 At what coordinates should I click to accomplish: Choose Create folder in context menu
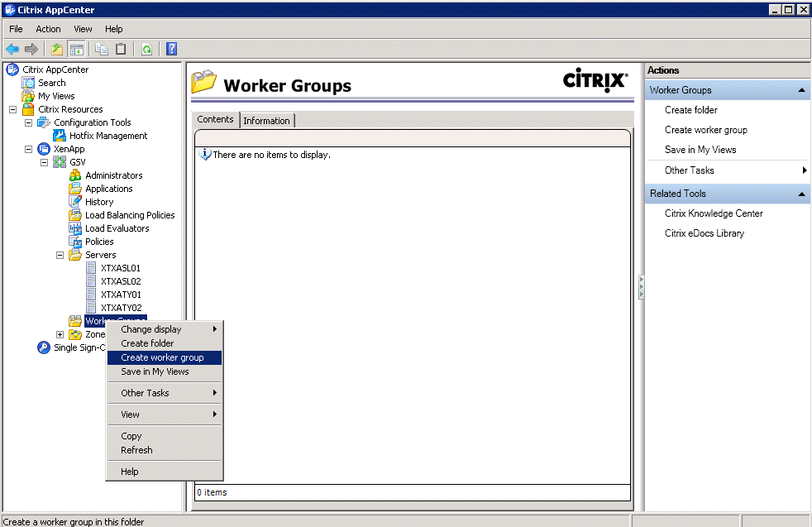165,343
